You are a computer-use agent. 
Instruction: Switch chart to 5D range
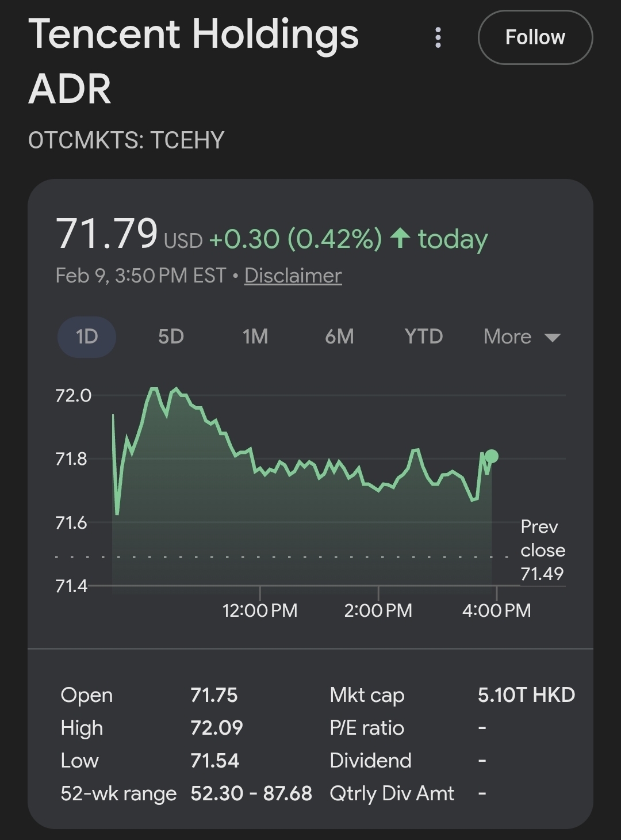coord(171,337)
